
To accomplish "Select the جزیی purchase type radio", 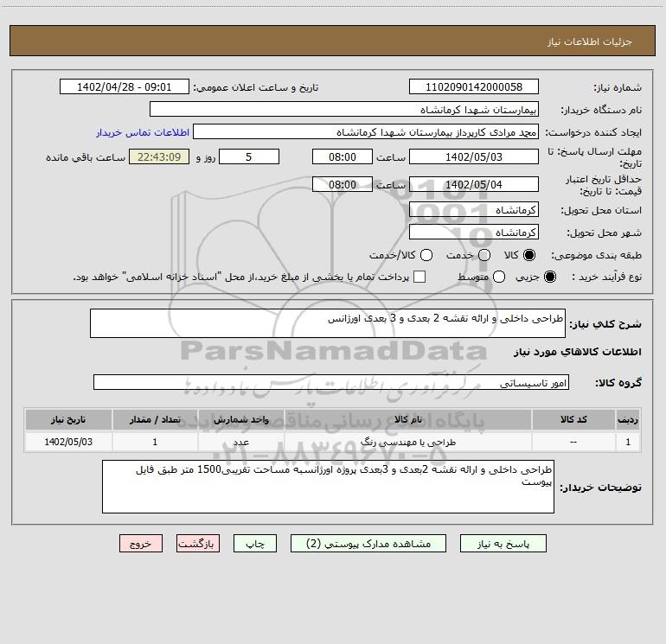I will pos(549,277).
